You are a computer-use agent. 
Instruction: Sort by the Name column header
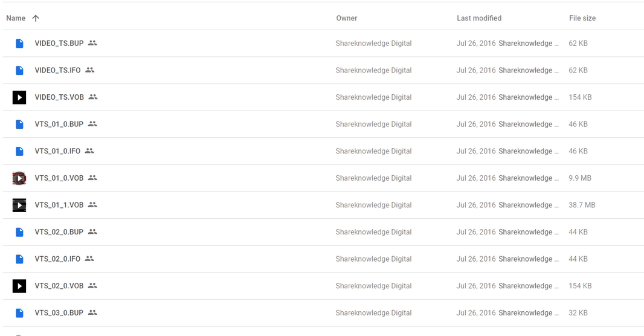[x=16, y=18]
